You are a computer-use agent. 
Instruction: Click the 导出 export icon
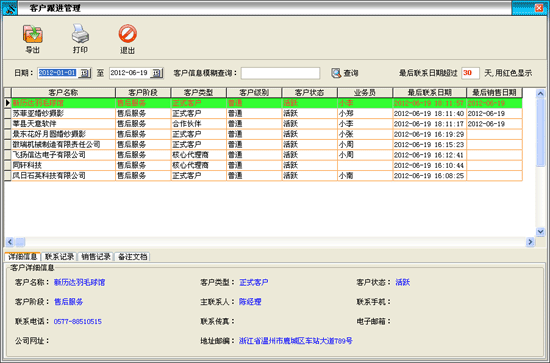coord(33,34)
